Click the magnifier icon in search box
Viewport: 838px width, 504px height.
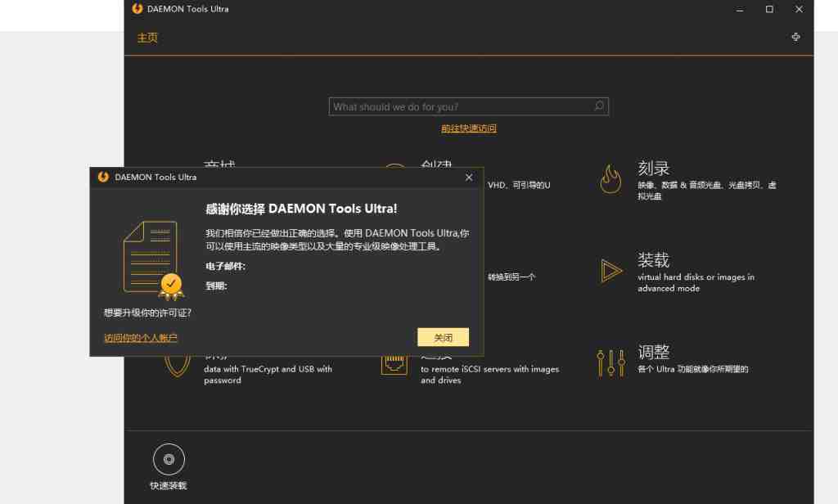(598, 106)
